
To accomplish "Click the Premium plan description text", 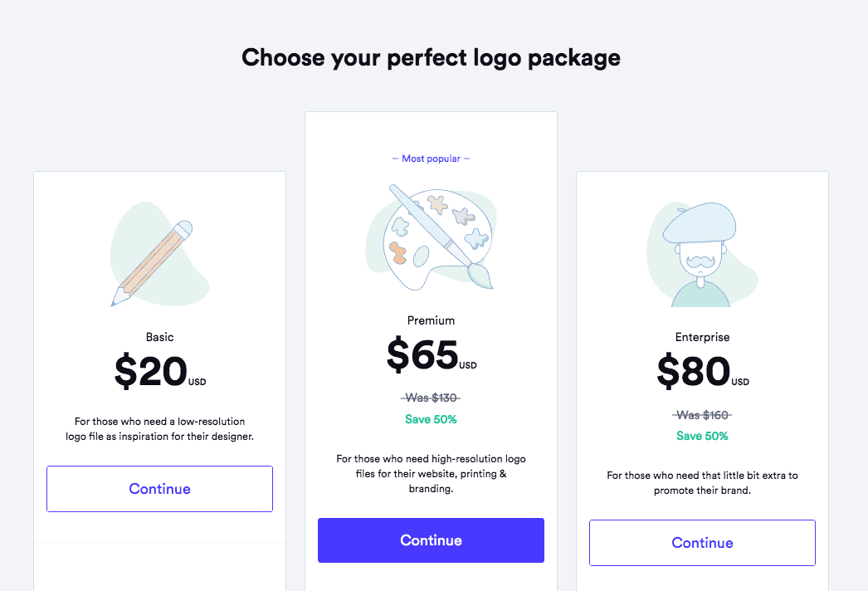I will pyautogui.click(x=431, y=473).
